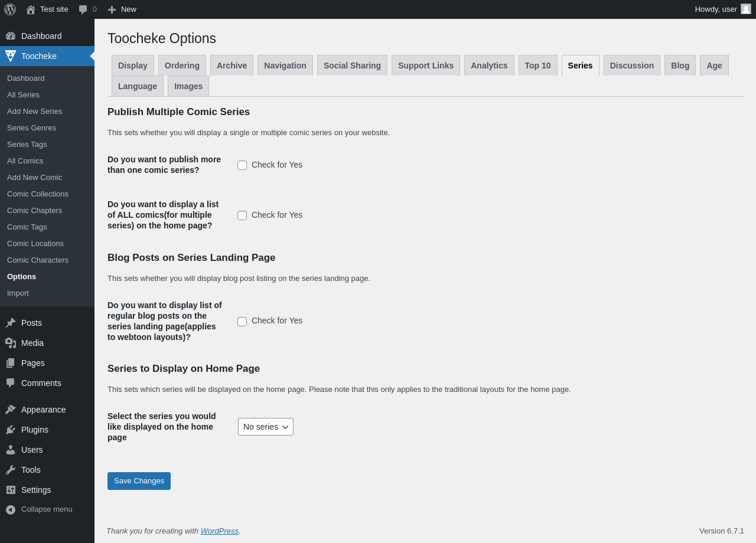Open Appearance via its paintbrush icon
This screenshot has height=543, width=756.
click(x=11, y=410)
